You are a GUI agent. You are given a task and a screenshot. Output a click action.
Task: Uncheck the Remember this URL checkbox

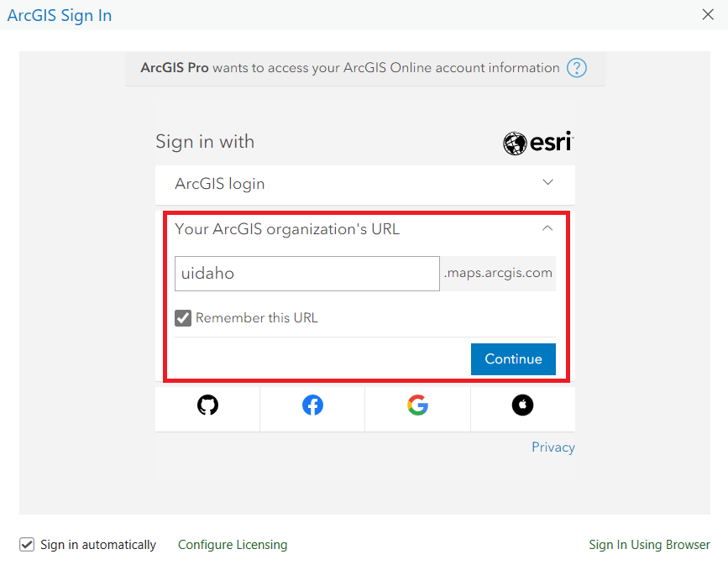point(183,318)
